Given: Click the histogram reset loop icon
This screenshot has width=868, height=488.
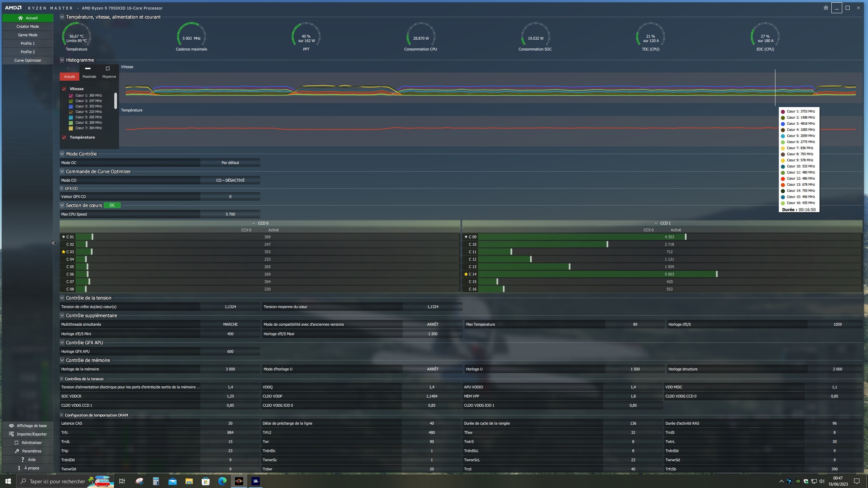Looking at the screenshot, I should pos(108,68).
